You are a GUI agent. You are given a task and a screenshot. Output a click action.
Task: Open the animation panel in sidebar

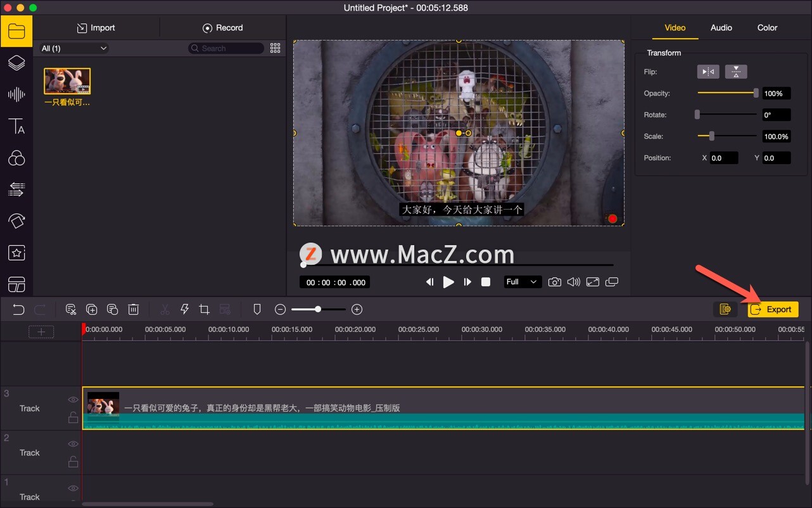tap(16, 220)
